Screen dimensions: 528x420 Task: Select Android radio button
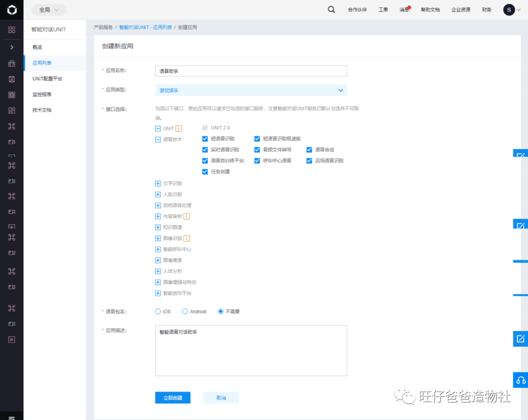click(185, 311)
